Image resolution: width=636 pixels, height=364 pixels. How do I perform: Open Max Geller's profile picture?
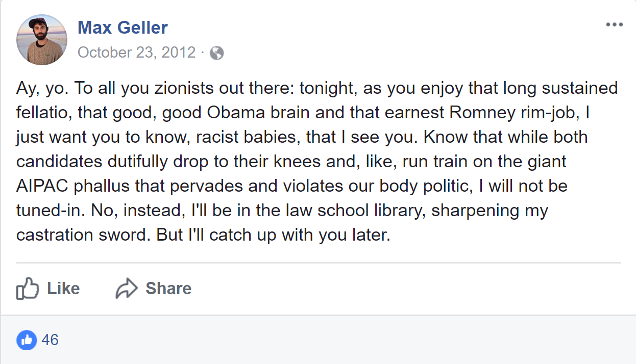point(42,40)
